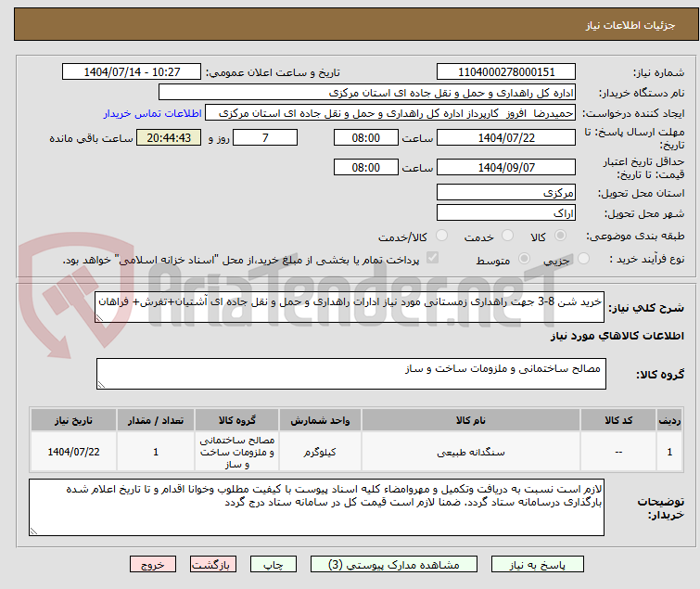The image size is (700, 589).
Task: Grab the resize handle of گروه کالا box
Action: point(101,385)
